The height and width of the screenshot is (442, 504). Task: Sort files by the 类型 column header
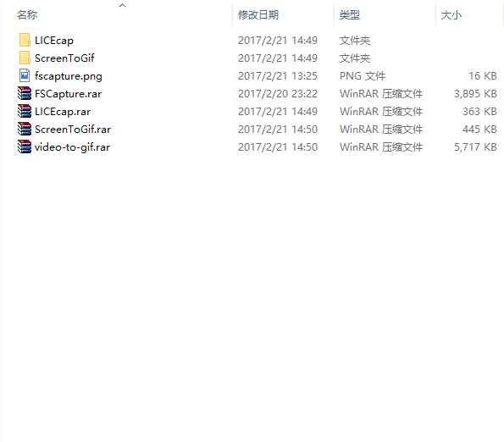click(x=350, y=14)
